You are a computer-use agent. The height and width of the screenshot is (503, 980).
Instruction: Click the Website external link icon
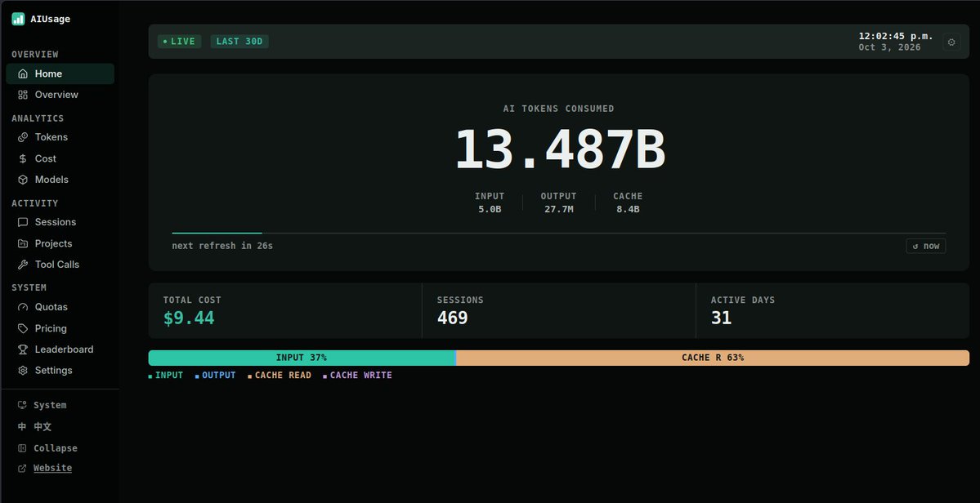point(22,468)
